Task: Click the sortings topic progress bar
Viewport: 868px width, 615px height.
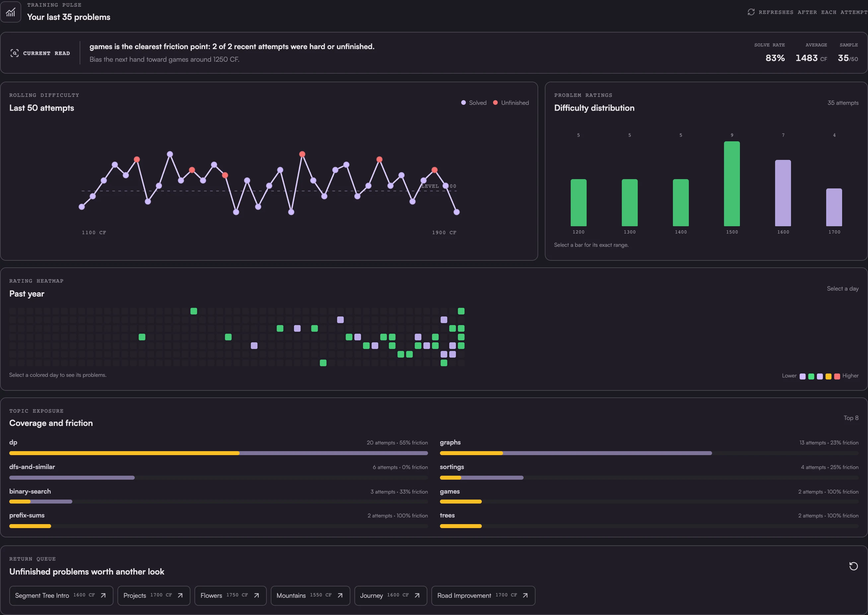Action: pyautogui.click(x=649, y=478)
